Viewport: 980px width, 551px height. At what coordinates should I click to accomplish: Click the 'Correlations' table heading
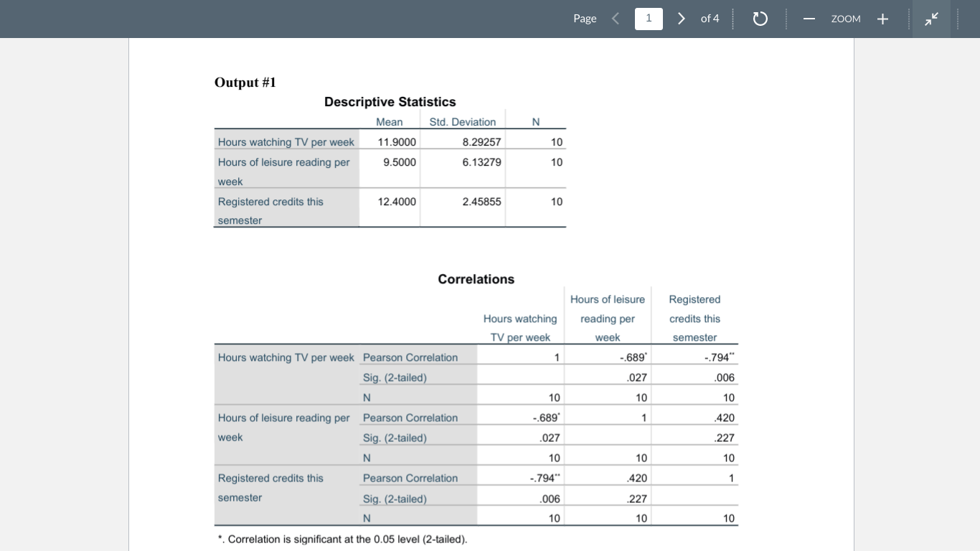(476, 279)
